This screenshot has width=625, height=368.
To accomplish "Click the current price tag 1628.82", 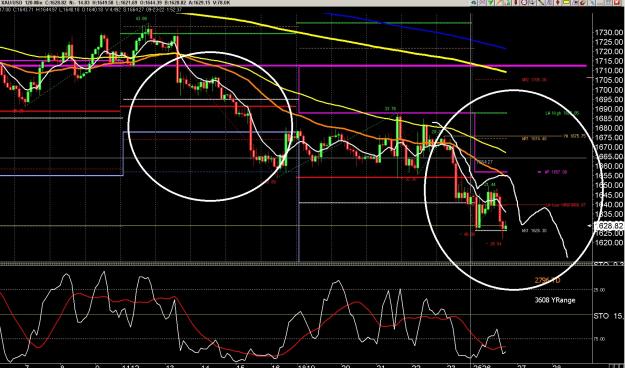I will [x=608, y=226].
